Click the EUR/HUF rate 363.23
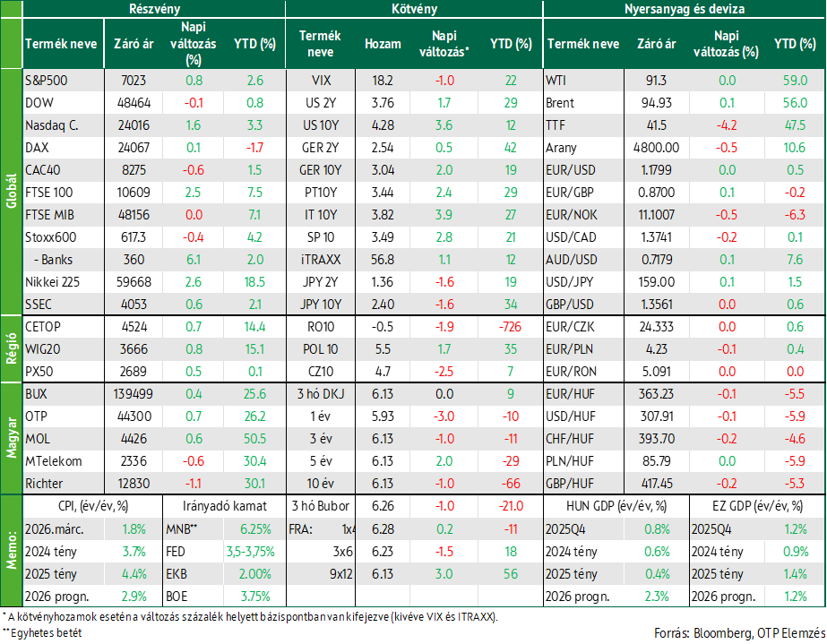This screenshot has width=827, height=644. (x=656, y=394)
